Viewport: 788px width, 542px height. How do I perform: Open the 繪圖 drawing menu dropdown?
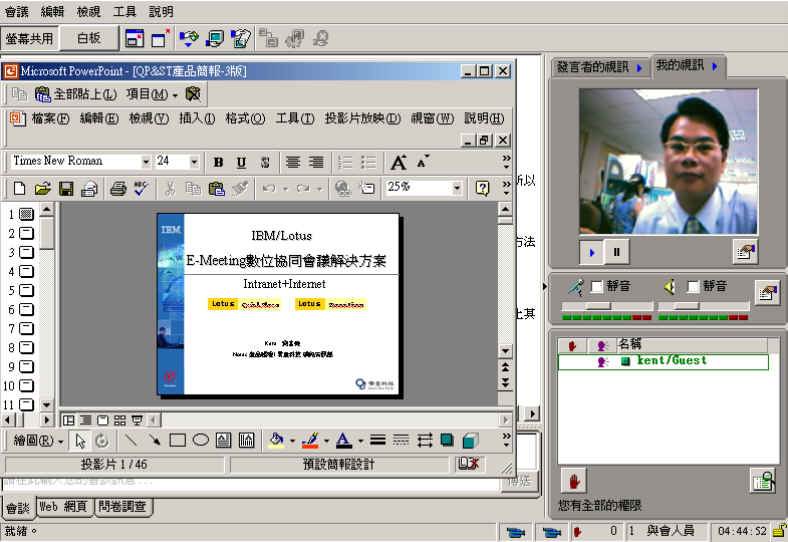coord(39,441)
